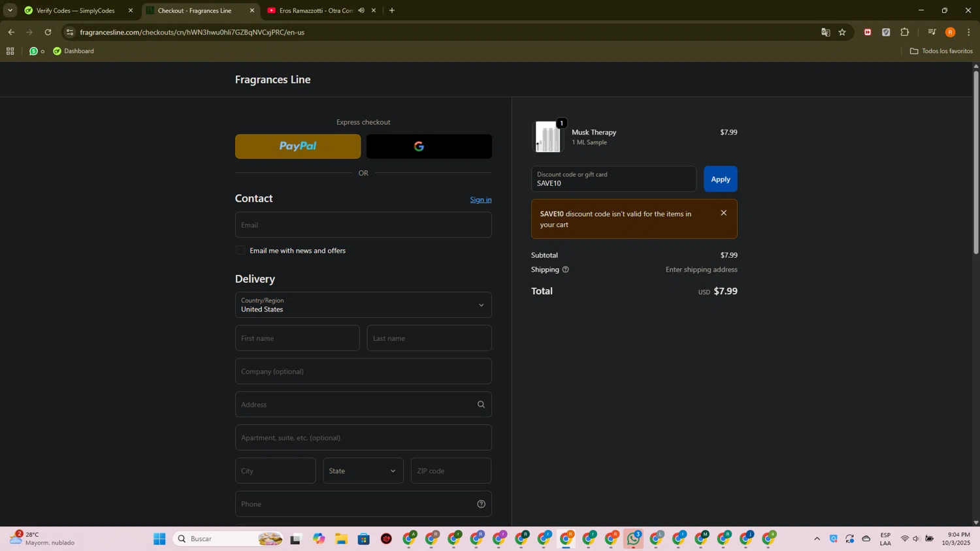This screenshot has height=551, width=980.
Task: Focus the Last name field
Action: [x=429, y=338]
